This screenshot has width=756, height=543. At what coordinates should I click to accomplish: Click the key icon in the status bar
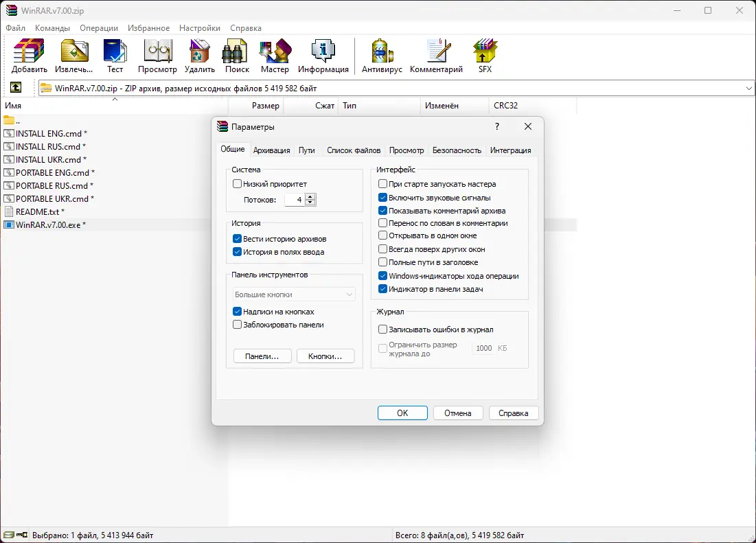(x=22, y=535)
